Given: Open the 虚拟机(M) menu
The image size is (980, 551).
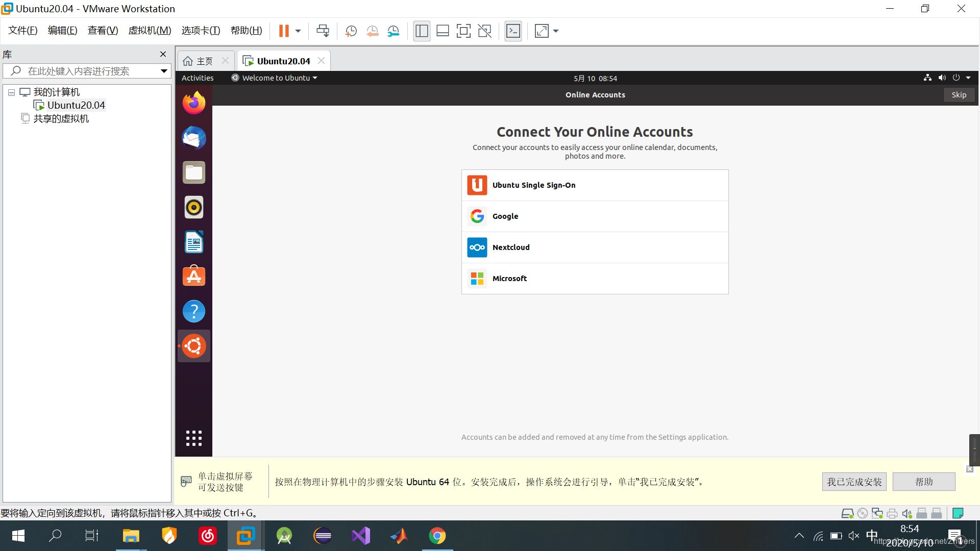Looking at the screenshot, I should [x=150, y=31].
